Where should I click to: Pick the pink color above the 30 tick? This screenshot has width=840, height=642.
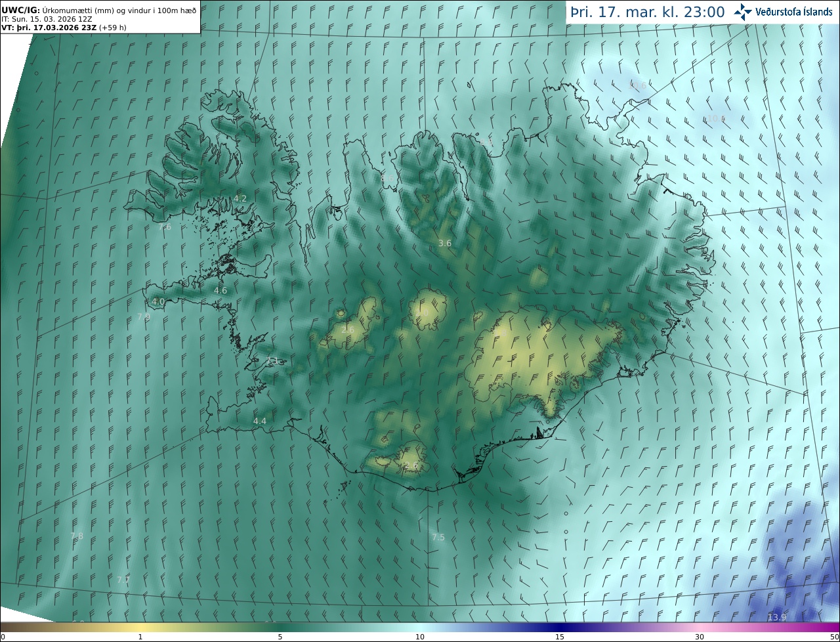700,627
